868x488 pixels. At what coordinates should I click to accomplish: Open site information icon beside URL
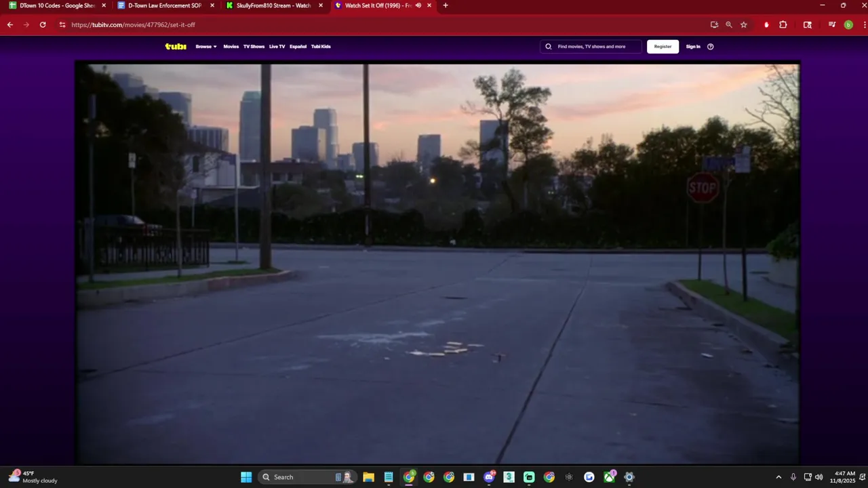point(62,24)
